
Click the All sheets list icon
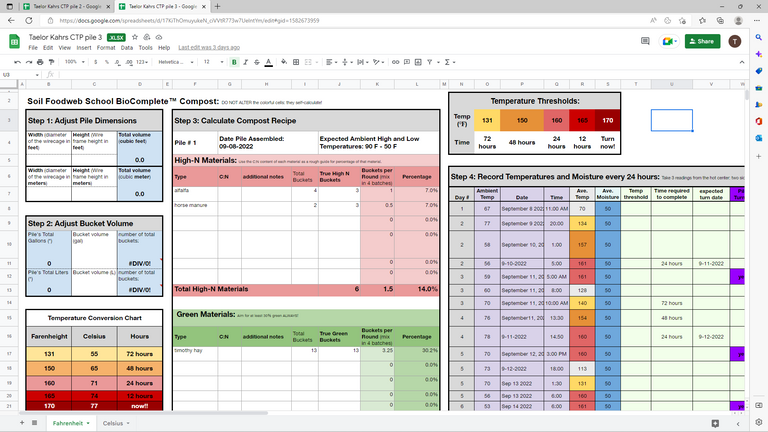point(34,423)
